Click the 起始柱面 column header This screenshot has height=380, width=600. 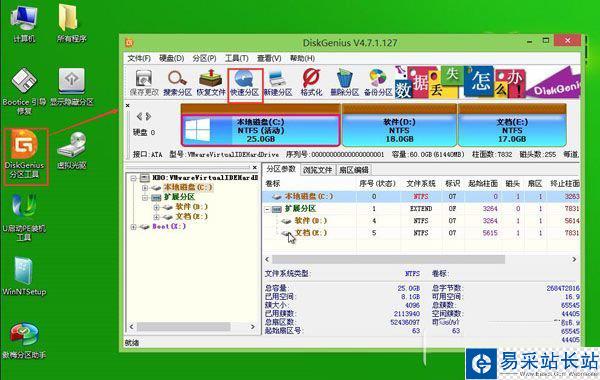483,184
